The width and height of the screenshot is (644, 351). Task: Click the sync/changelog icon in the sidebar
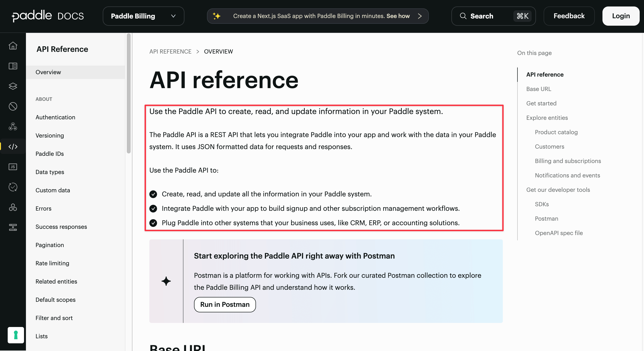pos(13,187)
